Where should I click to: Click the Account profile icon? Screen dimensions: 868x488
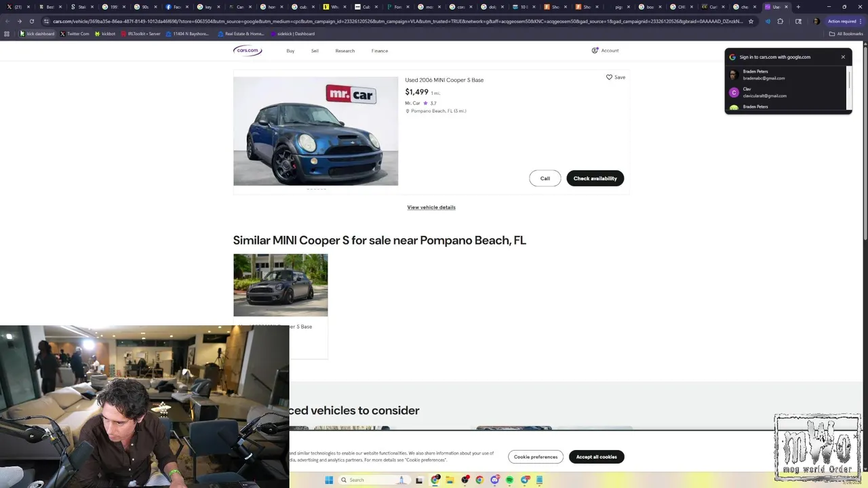coord(595,50)
